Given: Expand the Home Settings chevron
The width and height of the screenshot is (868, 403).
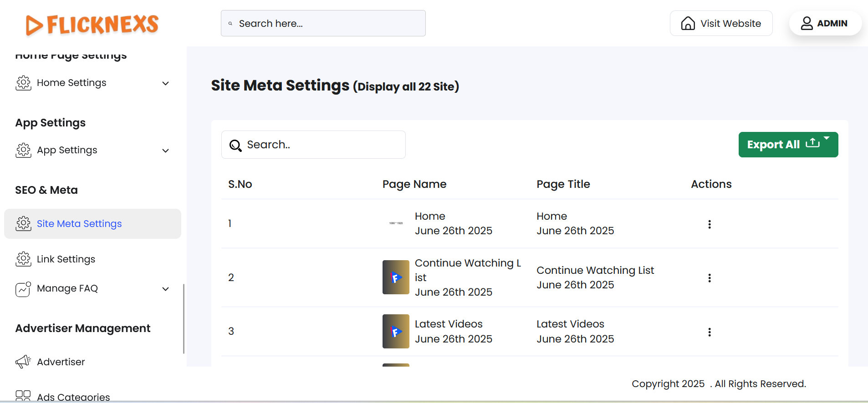Looking at the screenshot, I should (x=166, y=83).
